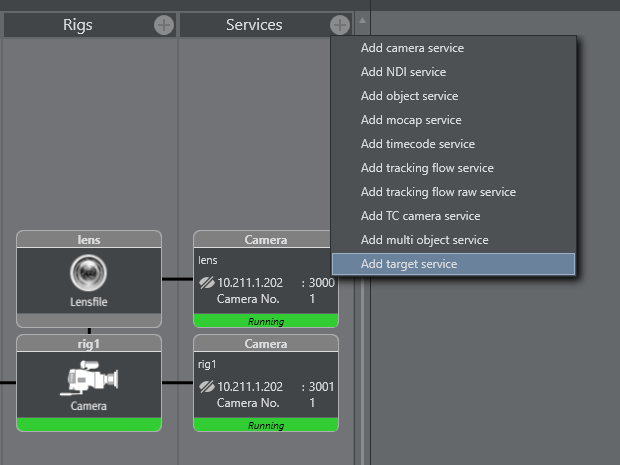Viewport: 620px width, 465px height.
Task: Click the connection icon beside lens service IP
Action: 207,283
